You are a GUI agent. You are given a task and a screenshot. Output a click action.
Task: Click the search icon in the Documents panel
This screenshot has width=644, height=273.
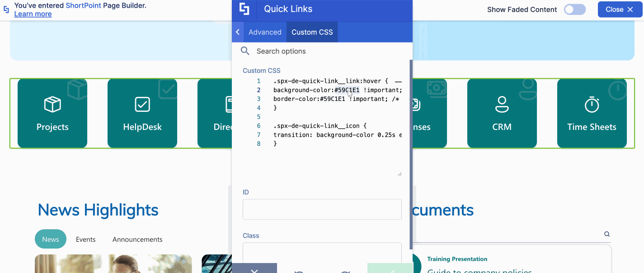click(606, 234)
